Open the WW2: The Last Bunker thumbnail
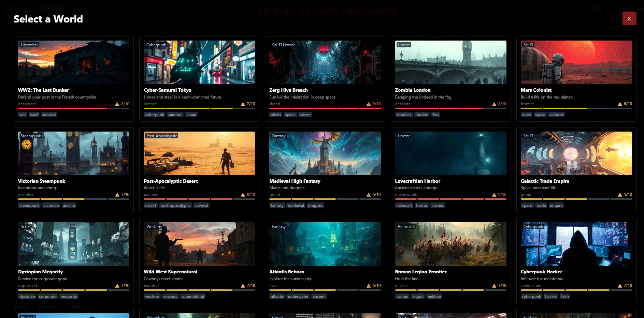Image resolution: width=644 pixels, height=318 pixels. pyautogui.click(x=74, y=62)
